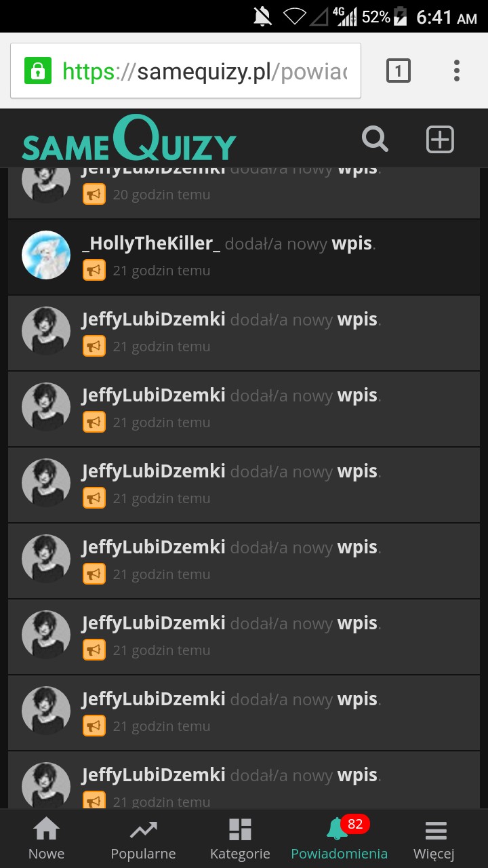Image resolution: width=488 pixels, height=868 pixels.
Task: Open the Kategorie tab
Action: [x=240, y=839]
